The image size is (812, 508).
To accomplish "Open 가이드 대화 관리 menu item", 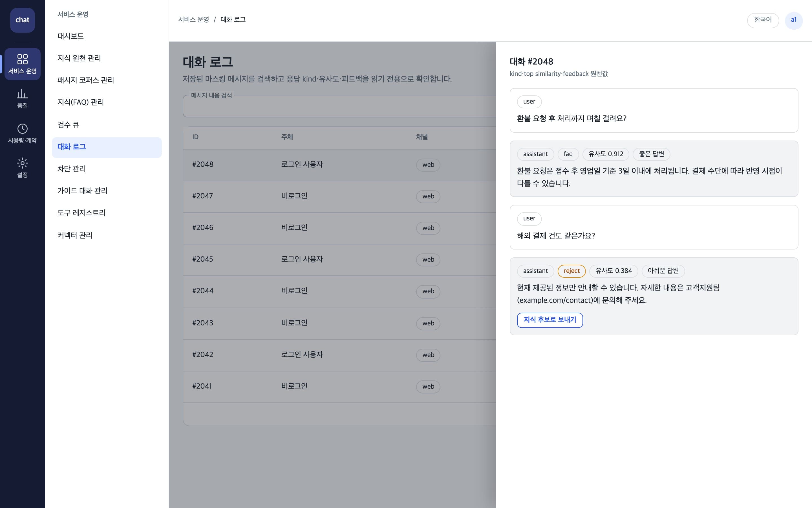I will click(107, 191).
